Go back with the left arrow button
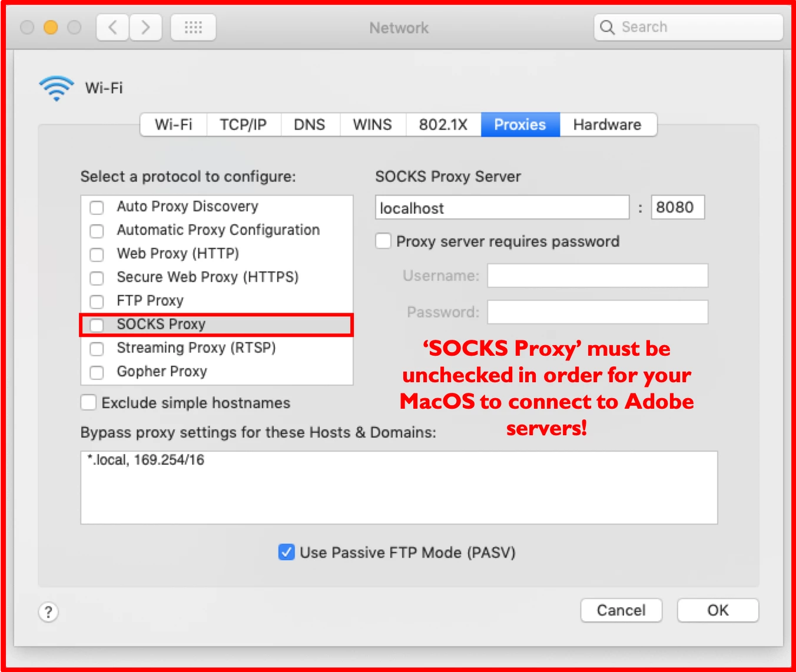 pyautogui.click(x=112, y=27)
